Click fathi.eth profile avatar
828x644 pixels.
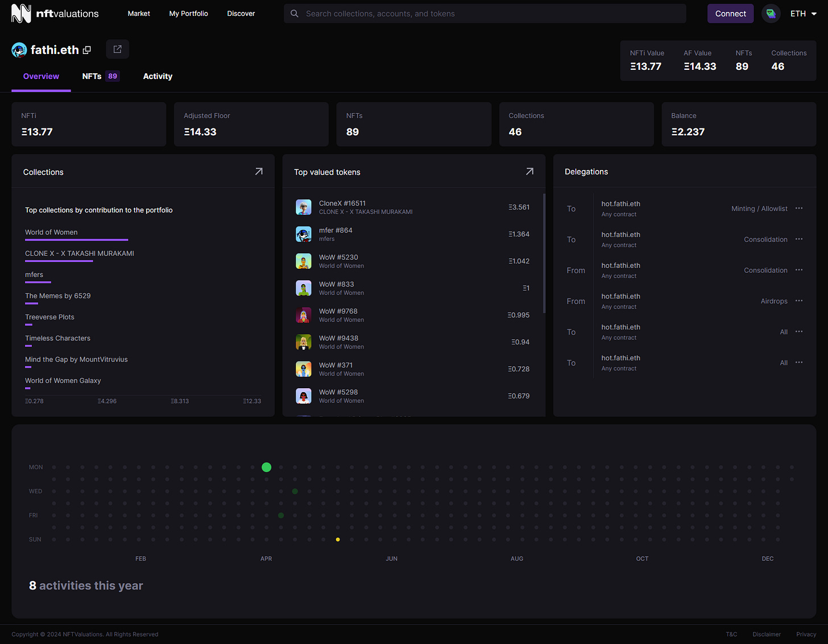point(19,50)
